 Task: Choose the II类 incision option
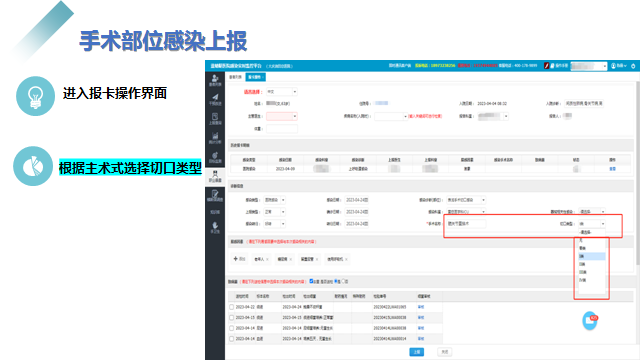coord(591,264)
